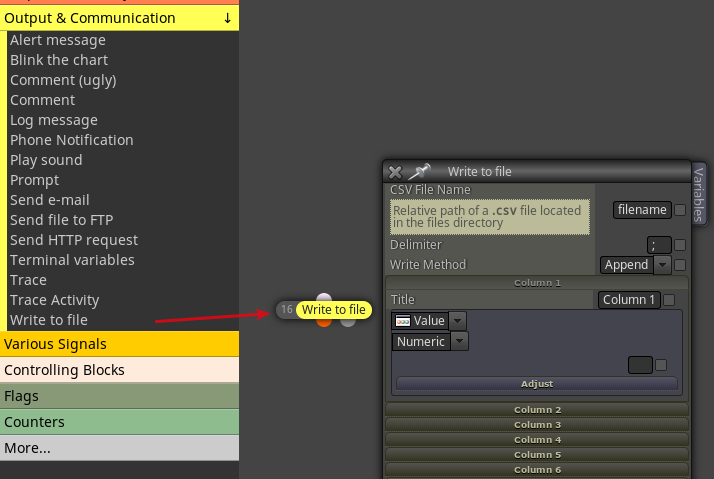Select Trace Activity block
The image size is (714, 479).
[55, 301]
